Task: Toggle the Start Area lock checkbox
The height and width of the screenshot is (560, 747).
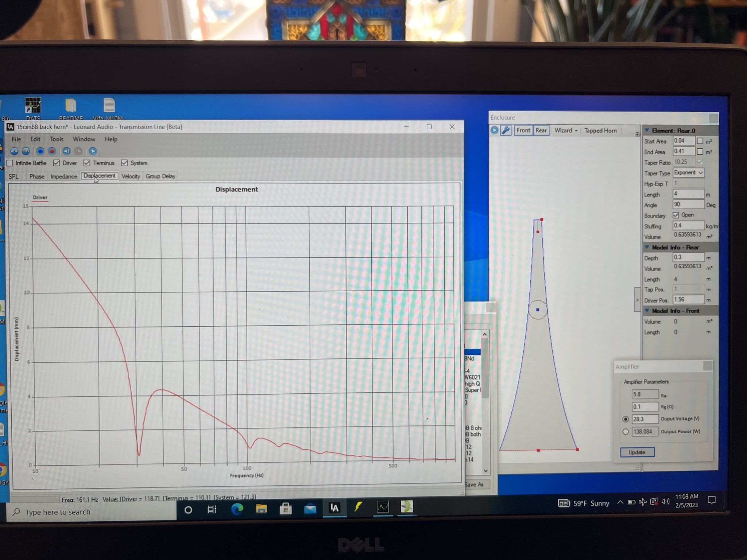Action: [700, 141]
